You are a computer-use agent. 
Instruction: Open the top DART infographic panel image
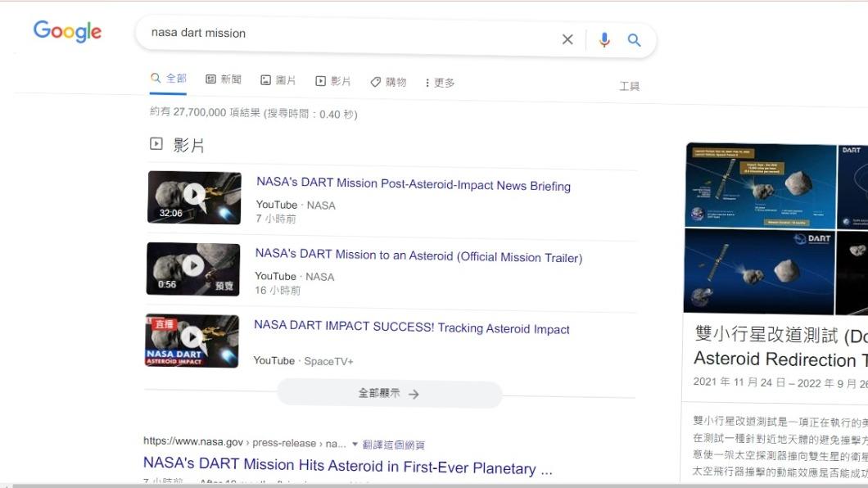click(761, 185)
